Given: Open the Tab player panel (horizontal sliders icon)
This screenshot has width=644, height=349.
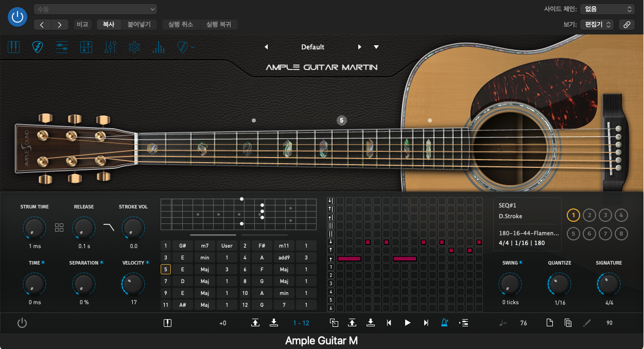Looking at the screenshot, I should click(x=62, y=47).
